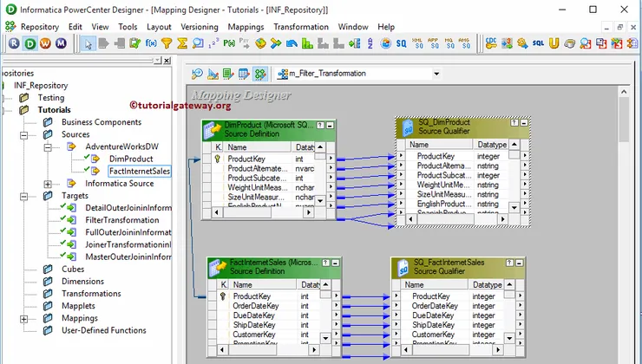Add a Java transformation coffee cup icon
This screenshot has width=642, height=364.
(x=569, y=43)
